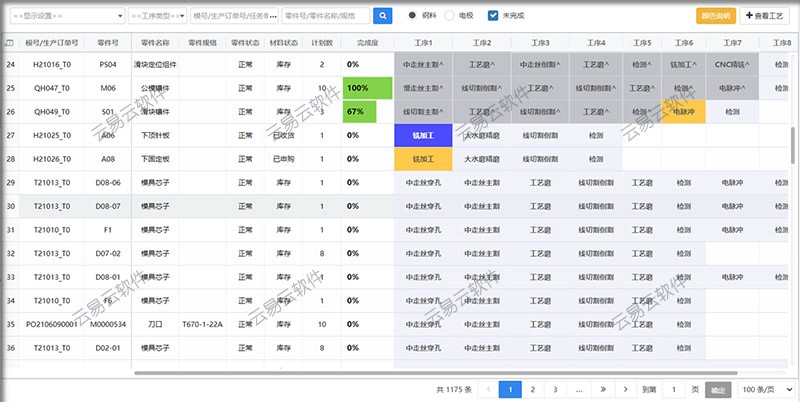
Task: Click part number D08-07
Action: pyautogui.click(x=108, y=206)
